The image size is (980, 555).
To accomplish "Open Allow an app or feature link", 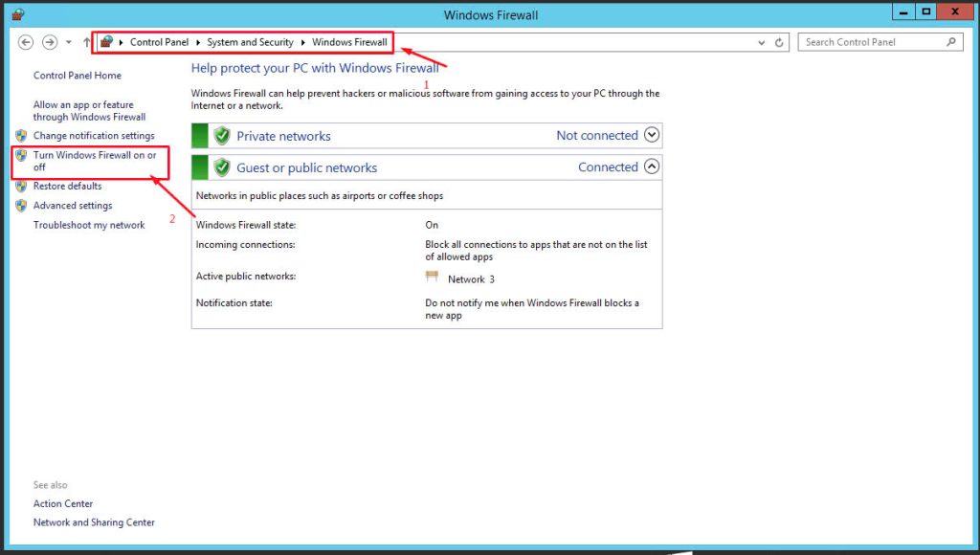I will tap(89, 111).
